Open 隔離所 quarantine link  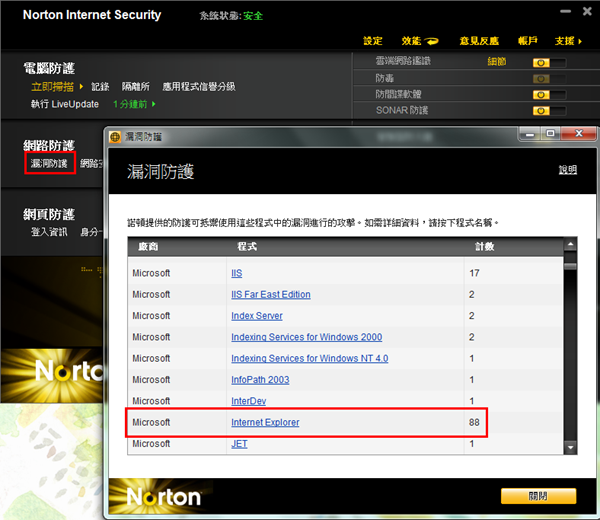click(x=135, y=87)
